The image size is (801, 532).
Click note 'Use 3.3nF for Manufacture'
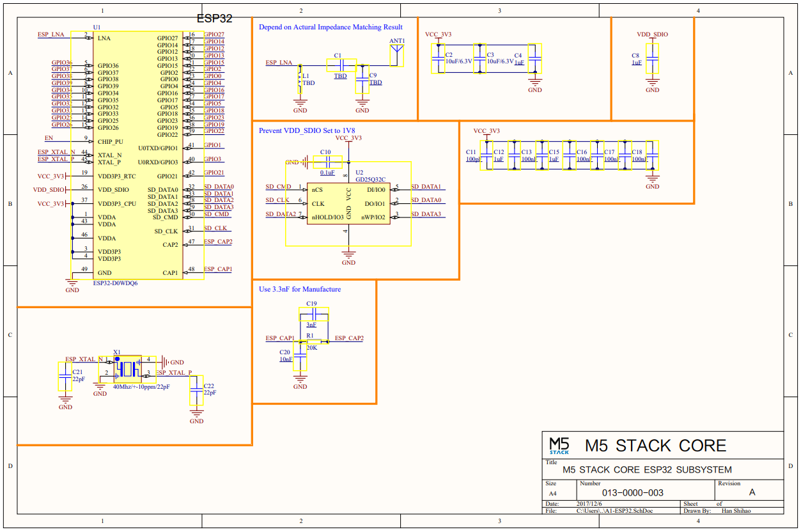(x=300, y=289)
